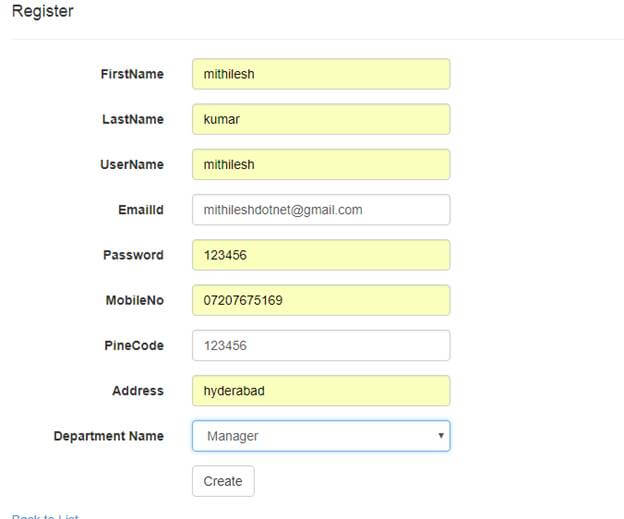Open the Department Name dropdown showing Manager
The image size is (624, 519).
(320, 436)
